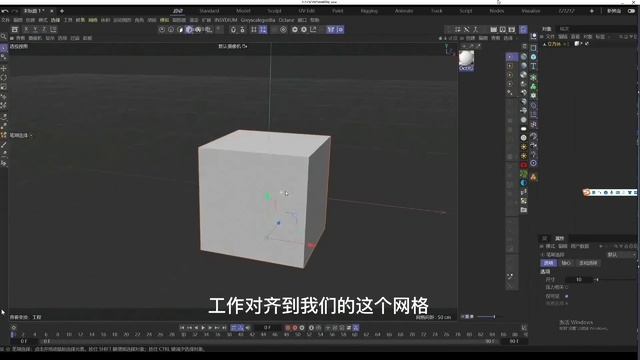The height and width of the screenshot is (360, 640).
Task: Open the 柔和选择 tab in attributes
Action: tap(588, 263)
